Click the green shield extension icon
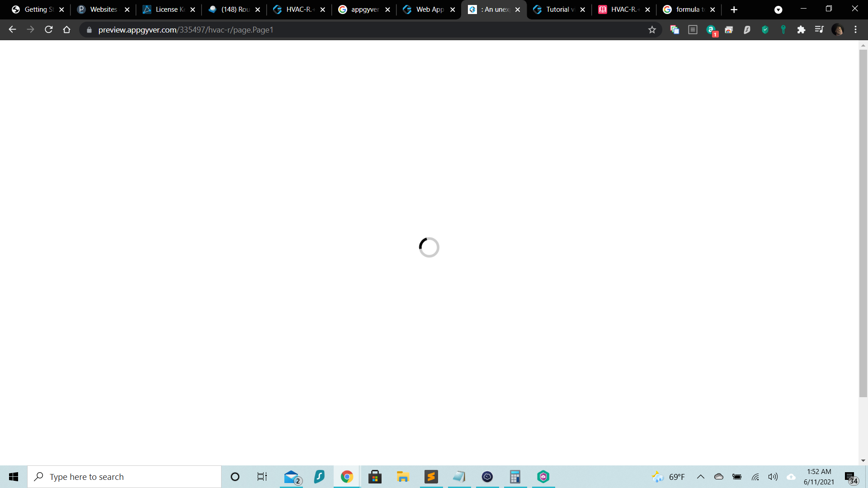The width and height of the screenshot is (868, 488). (765, 30)
